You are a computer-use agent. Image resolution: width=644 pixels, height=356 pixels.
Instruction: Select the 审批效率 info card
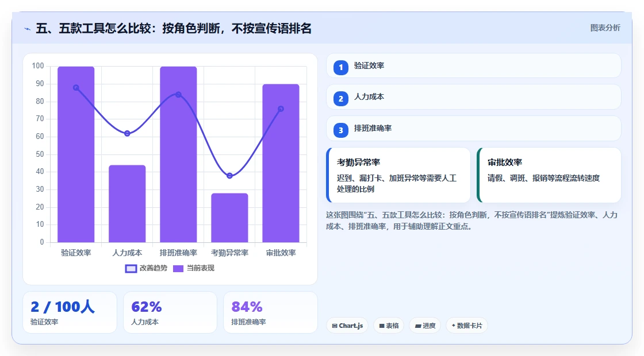point(549,175)
